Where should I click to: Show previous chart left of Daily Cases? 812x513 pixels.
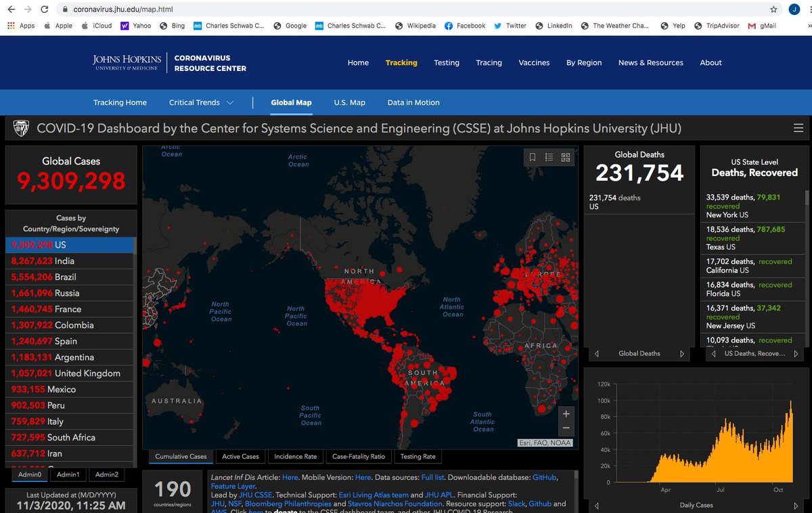pos(596,506)
